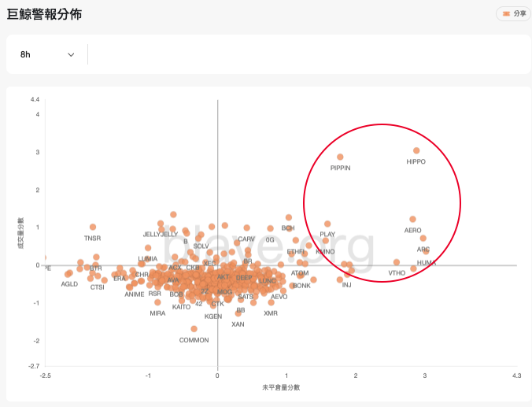Open the 8h timeframe dropdown
Image resolution: width=532 pixels, height=407 pixels.
pos(48,54)
